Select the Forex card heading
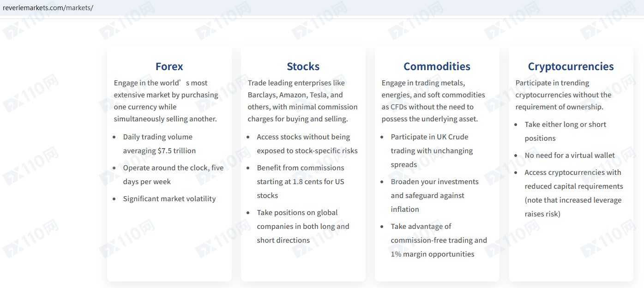The image size is (644, 288). click(x=169, y=66)
